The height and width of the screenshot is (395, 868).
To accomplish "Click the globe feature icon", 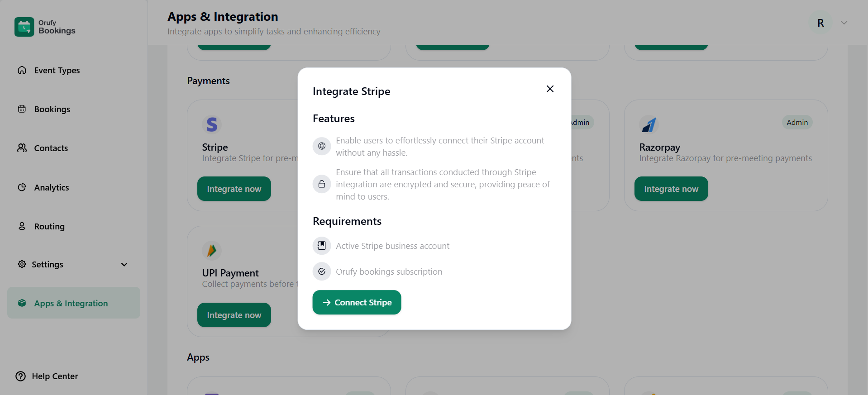I will (322, 146).
